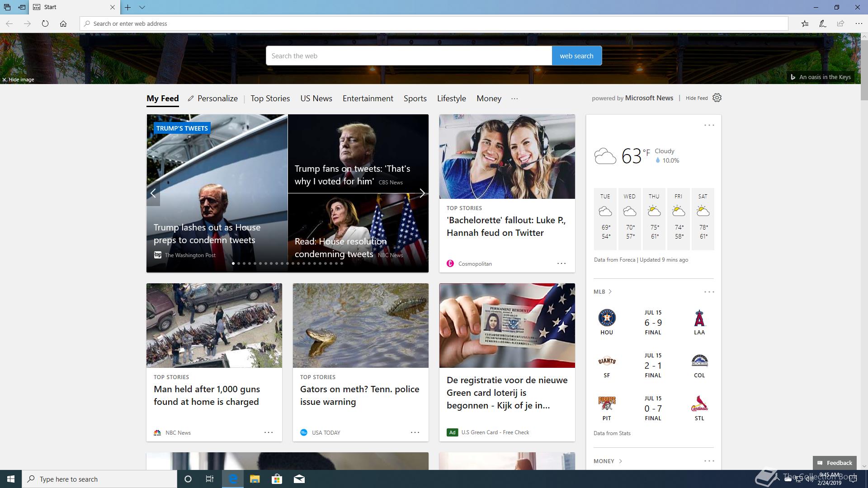
Task: Open options for 1,000 guns story
Action: pyautogui.click(x=269, y=432)
